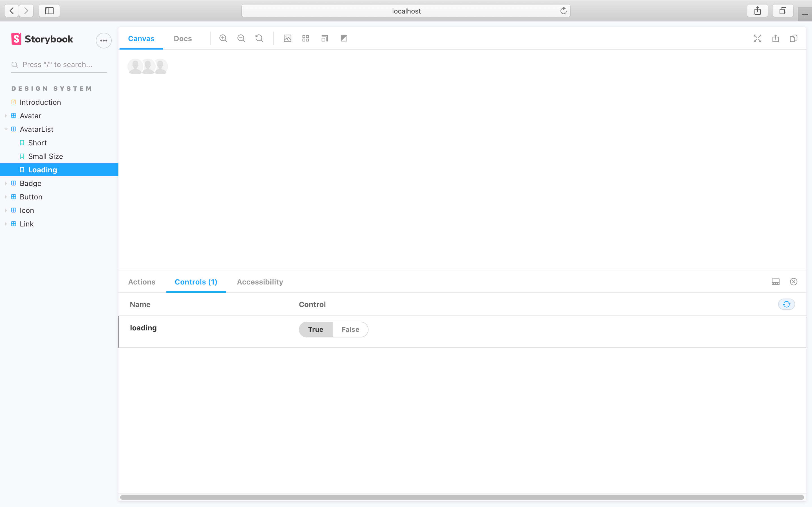Image resolution: width=812 pixels, height=507 pixels.
Task: Select the grid layout display icon
Action: click(x=306, y=39)
